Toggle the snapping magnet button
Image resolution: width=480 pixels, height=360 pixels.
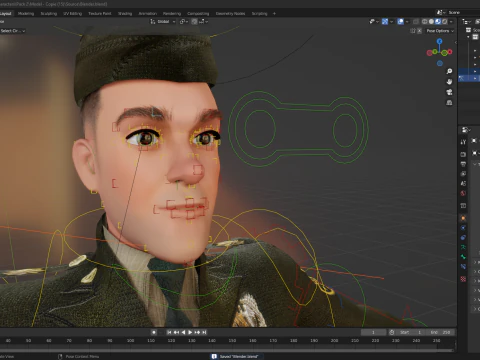tap(194, 21)
